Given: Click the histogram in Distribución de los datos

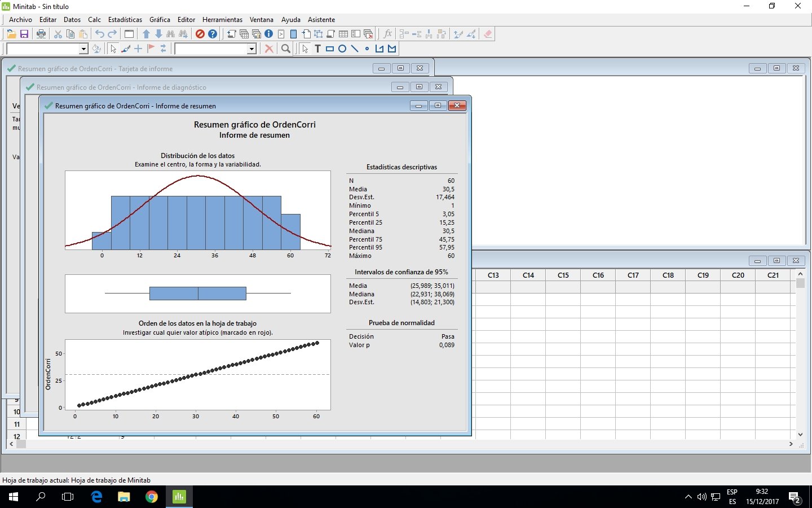Looking at the screenshot, I should 198,210.
